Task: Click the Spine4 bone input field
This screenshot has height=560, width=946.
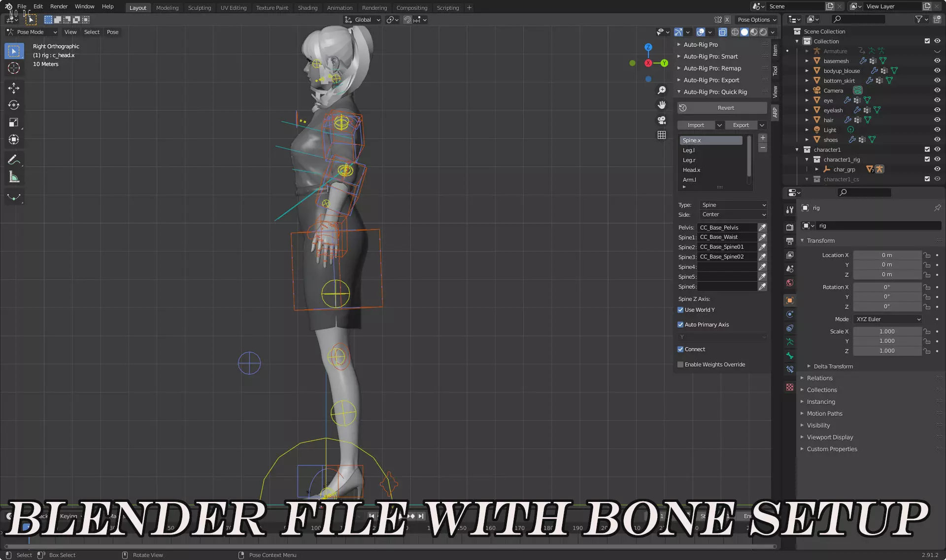Action: pos(727,267)
